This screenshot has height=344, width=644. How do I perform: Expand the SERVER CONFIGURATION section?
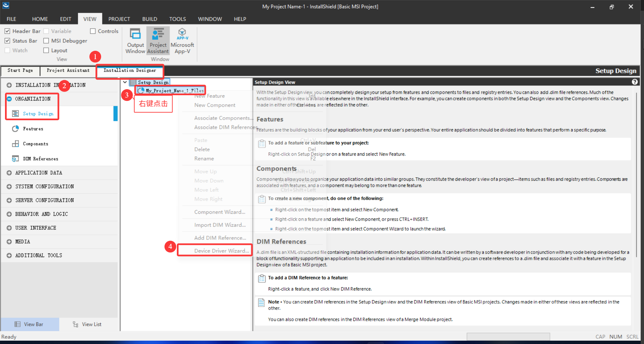click(x=9, y=200)
